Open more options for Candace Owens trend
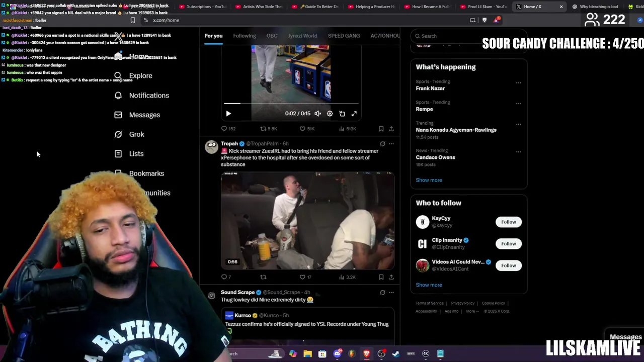This screenshot has height=362, width=644. pos(518,151)
